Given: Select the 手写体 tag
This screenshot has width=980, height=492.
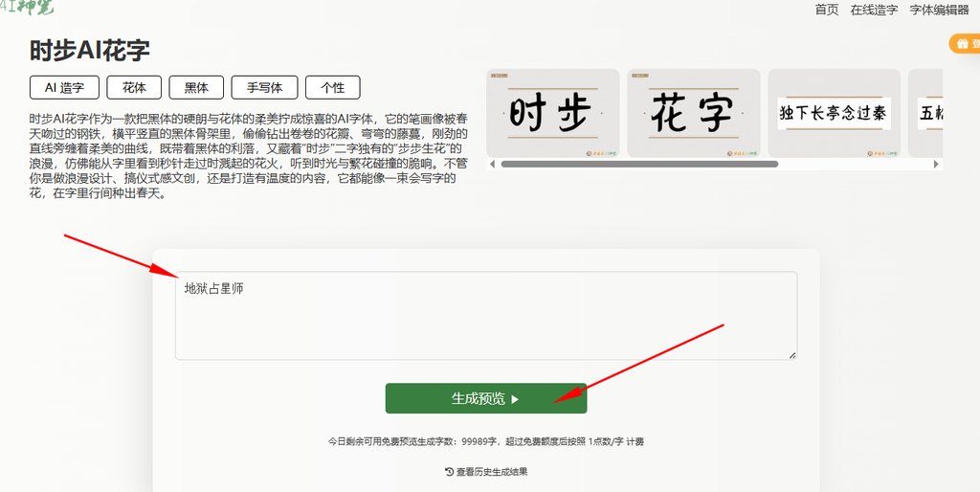Looking at the screenshot, I should [x=264, y=87].
